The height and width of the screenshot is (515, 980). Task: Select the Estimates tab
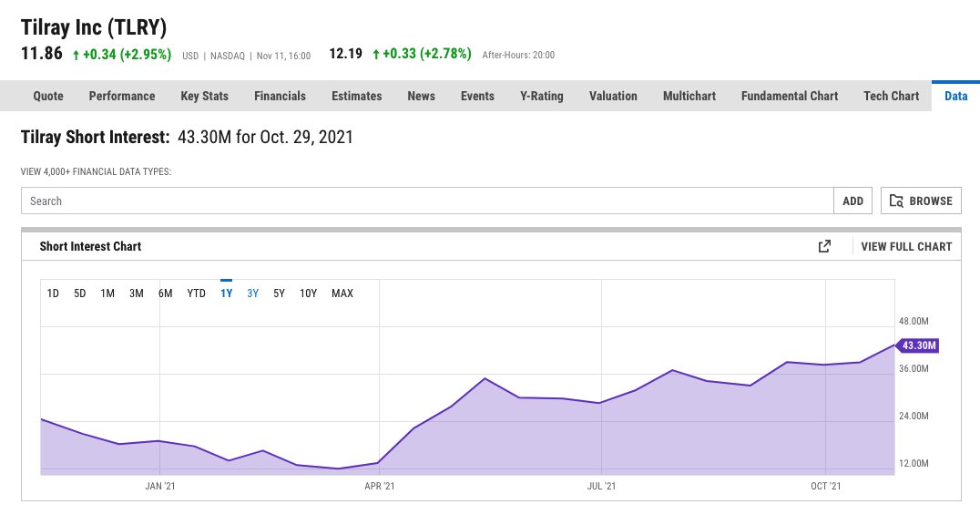[x=357, y=96]
